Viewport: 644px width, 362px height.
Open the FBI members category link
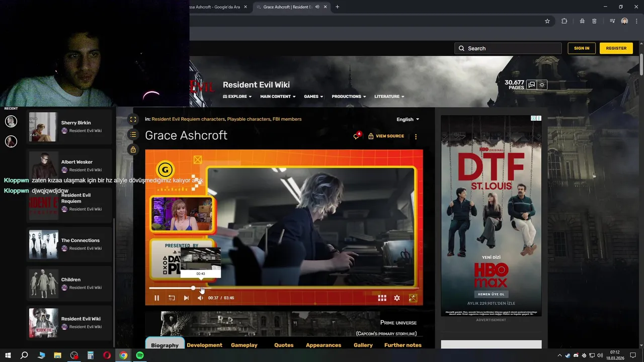287,119
